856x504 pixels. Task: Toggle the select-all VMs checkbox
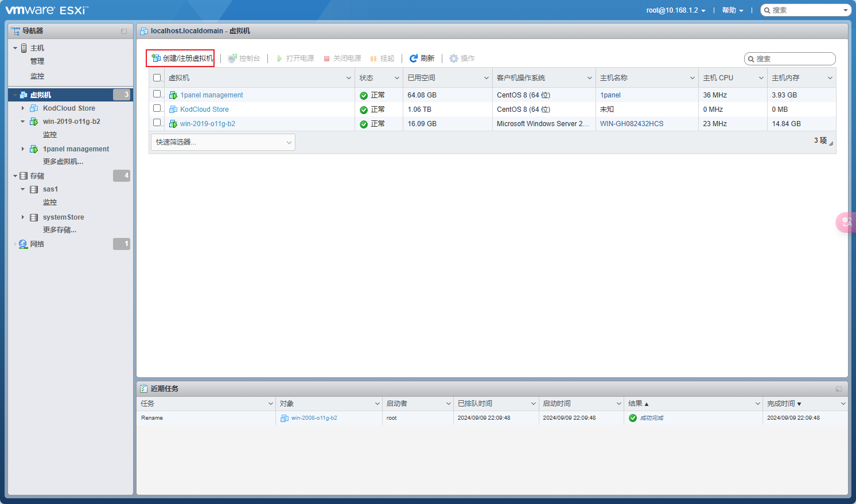pyautogui.click(x=157, y=78)
